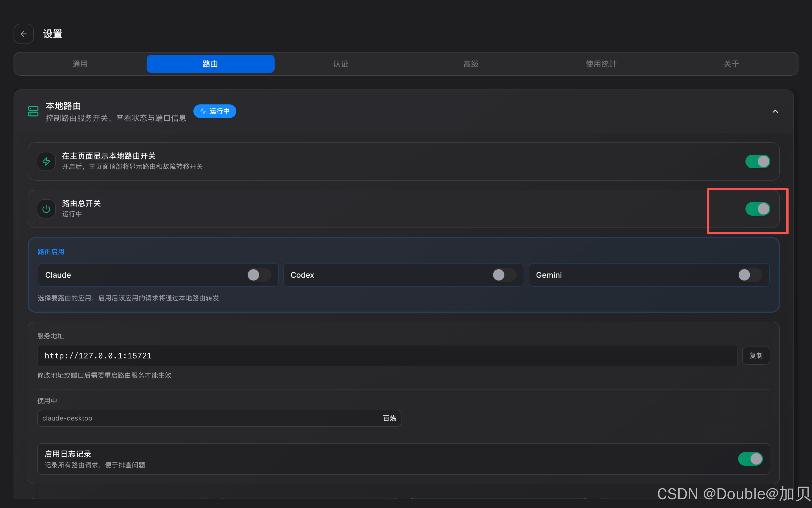Open the 使用统计 tab
The height and width of the screenshot is (508, 812).
click(601, 64)
